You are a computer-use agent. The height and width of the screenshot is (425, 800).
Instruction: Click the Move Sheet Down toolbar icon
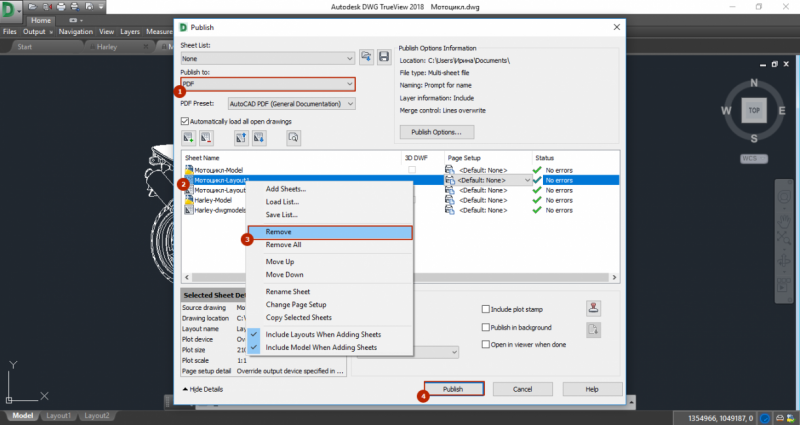(x=259, y=138)
